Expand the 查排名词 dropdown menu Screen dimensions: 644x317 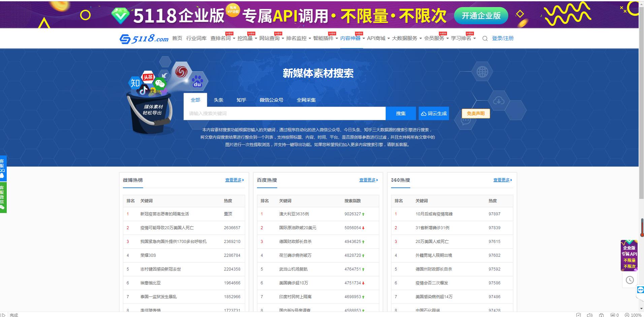coord(223,38)
